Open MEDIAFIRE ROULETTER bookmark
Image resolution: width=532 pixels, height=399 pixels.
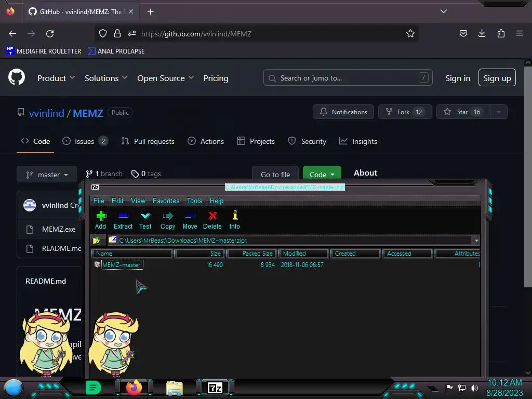(44, 51)
